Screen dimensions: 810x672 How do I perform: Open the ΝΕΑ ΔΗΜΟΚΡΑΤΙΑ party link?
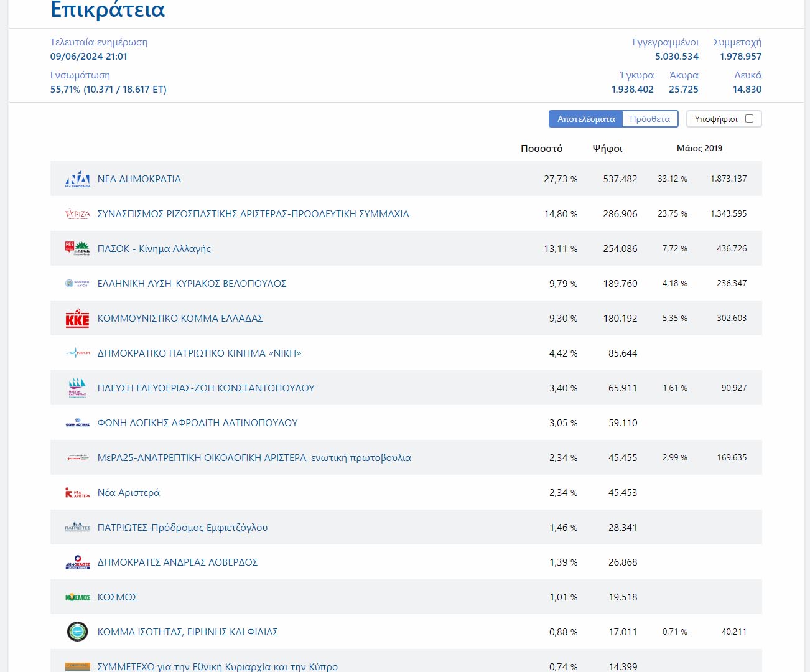coord(139,179)
